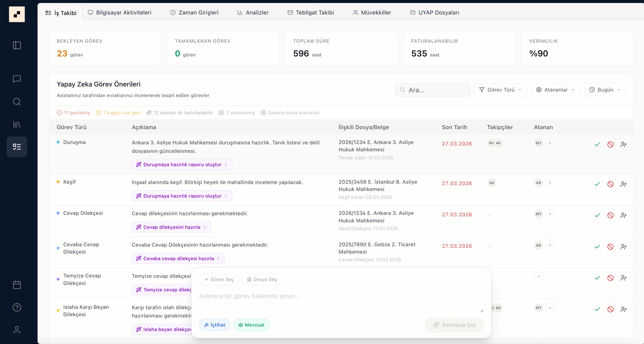Reject the Keşif task with the red block icon
This screenshot has height=344, width=644.
tap(610, 184)
